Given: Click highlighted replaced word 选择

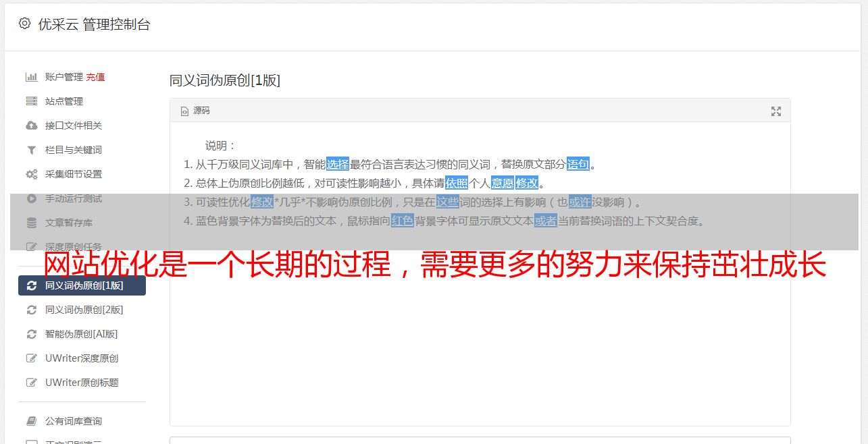Looking at the screenshot, I should 338,164.
